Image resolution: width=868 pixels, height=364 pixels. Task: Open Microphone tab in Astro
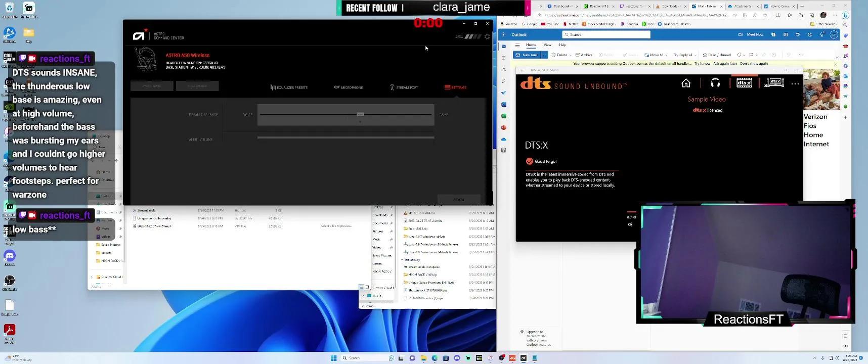point(349,87)
